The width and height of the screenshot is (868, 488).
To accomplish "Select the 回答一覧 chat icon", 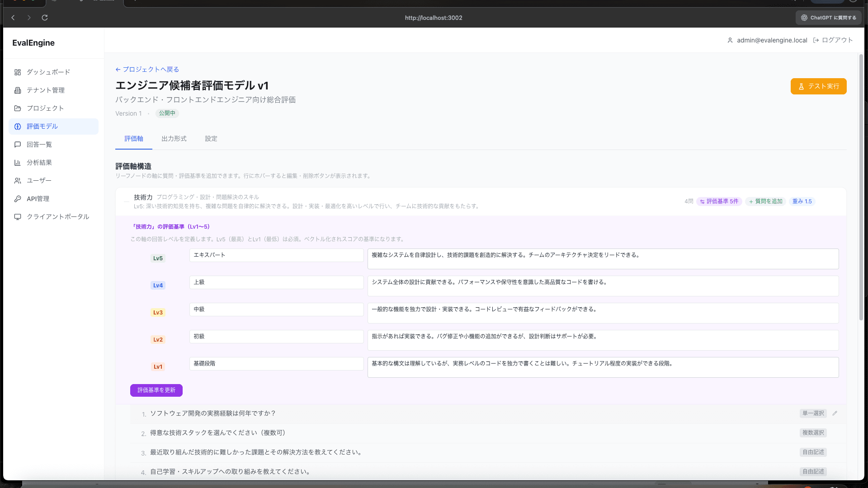I will pyautogui.click(x=18, y=145).
